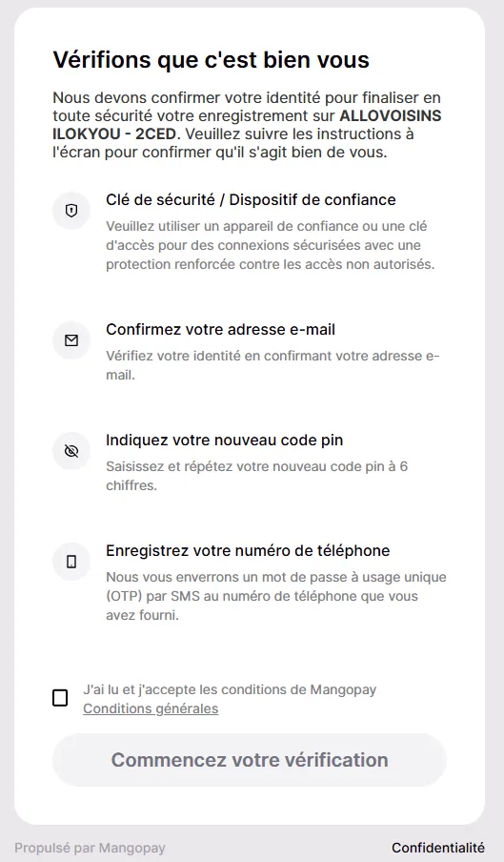Click the envelope e-mail icon
The image size is (504, 862).
71,340
